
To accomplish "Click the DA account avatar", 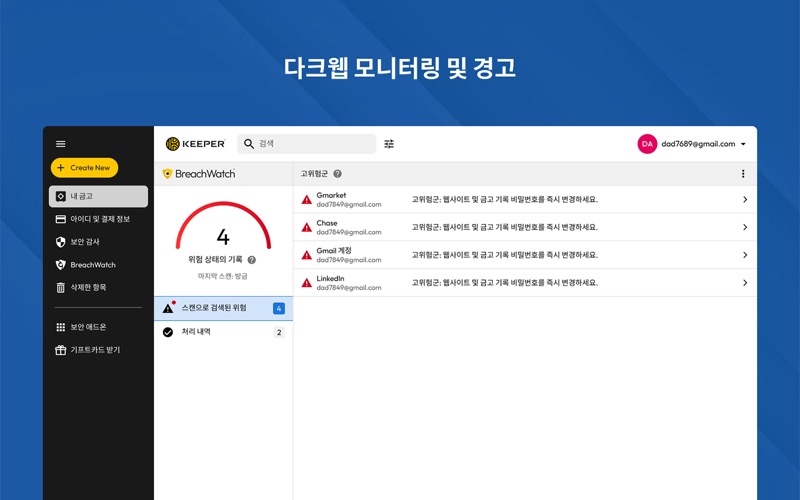I will coord(647,144).
